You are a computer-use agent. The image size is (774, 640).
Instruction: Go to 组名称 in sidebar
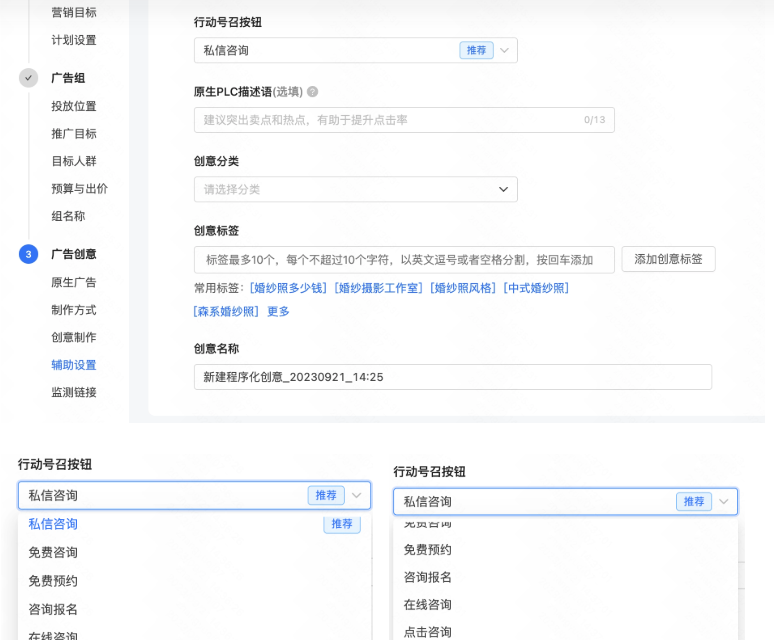68,216
